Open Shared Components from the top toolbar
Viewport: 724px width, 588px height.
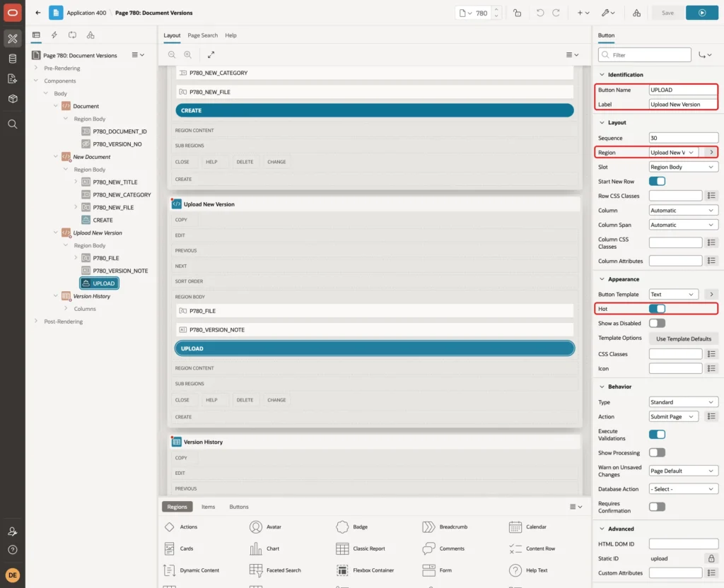tap(637, 13)
